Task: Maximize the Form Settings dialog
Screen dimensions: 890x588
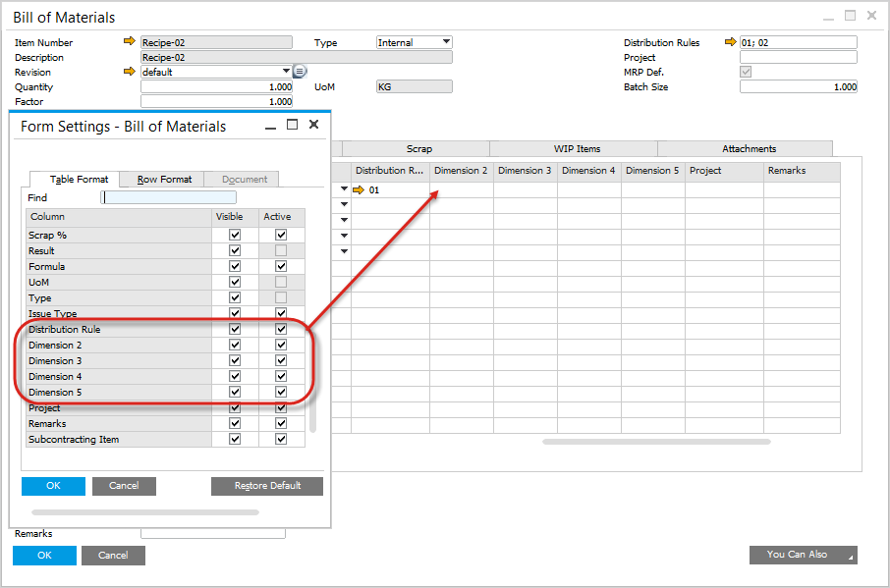Action: (292, 125)
